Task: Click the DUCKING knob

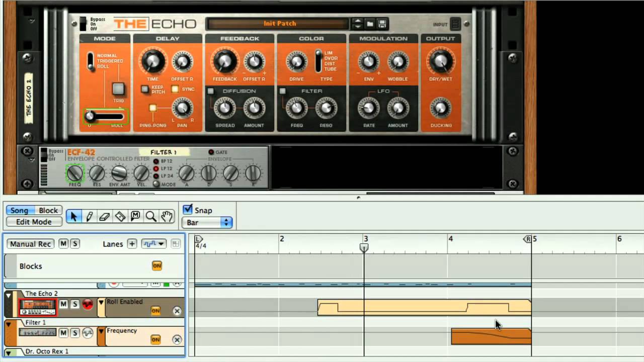Action: click(441, 109)
